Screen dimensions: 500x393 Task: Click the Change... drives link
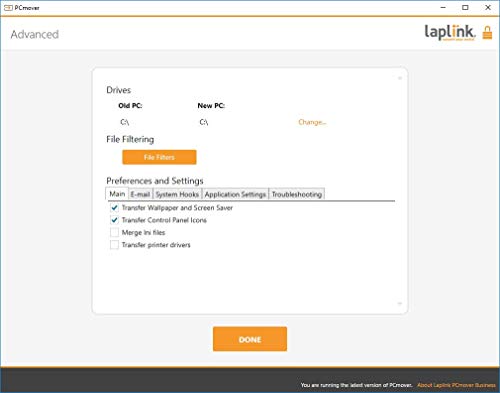tap(312, 122)
